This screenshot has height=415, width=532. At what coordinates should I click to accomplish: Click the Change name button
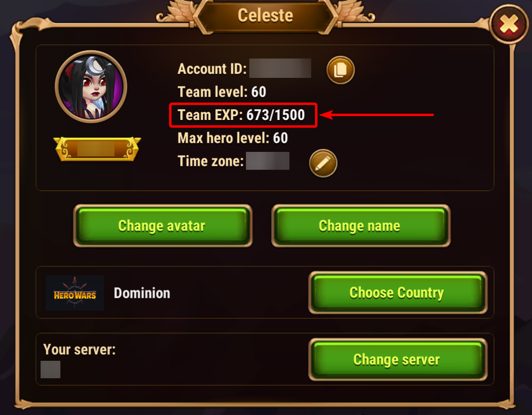pos(361,226)
